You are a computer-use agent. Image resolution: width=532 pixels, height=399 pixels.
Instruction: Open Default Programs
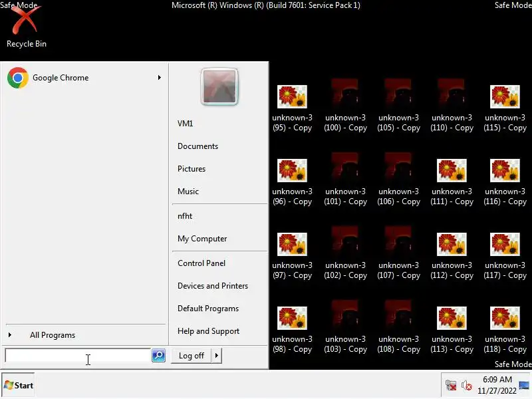[208, 309]
